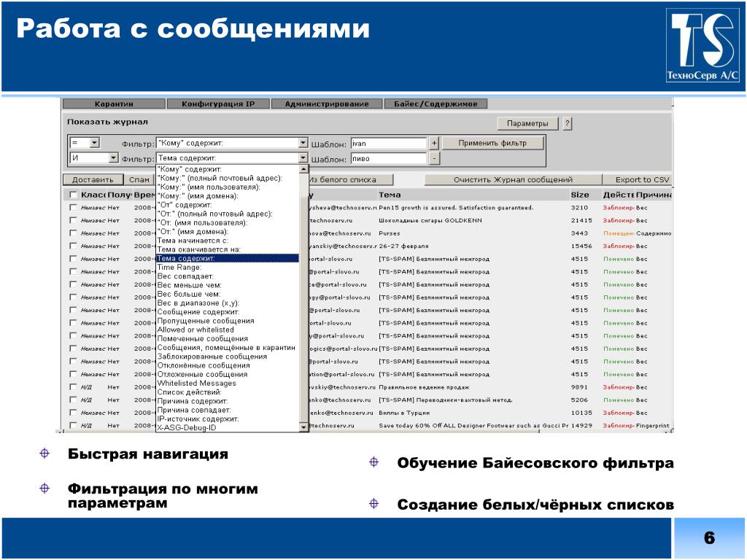Click size value 15456
This screenshot has height=560, width=747.
tap(581, 246)
